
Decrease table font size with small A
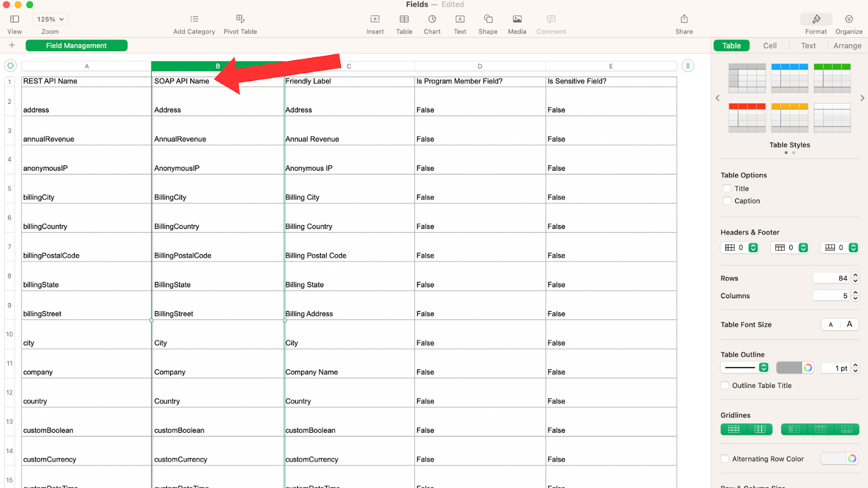(x=831, y=324)
